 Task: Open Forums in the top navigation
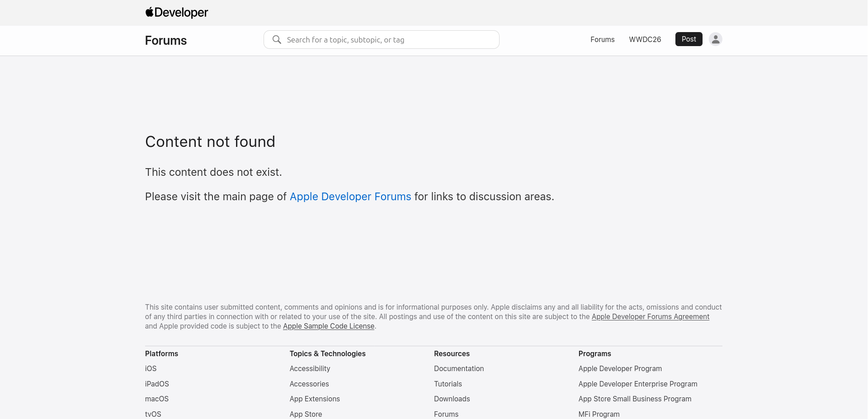click(x=602, y=39)
